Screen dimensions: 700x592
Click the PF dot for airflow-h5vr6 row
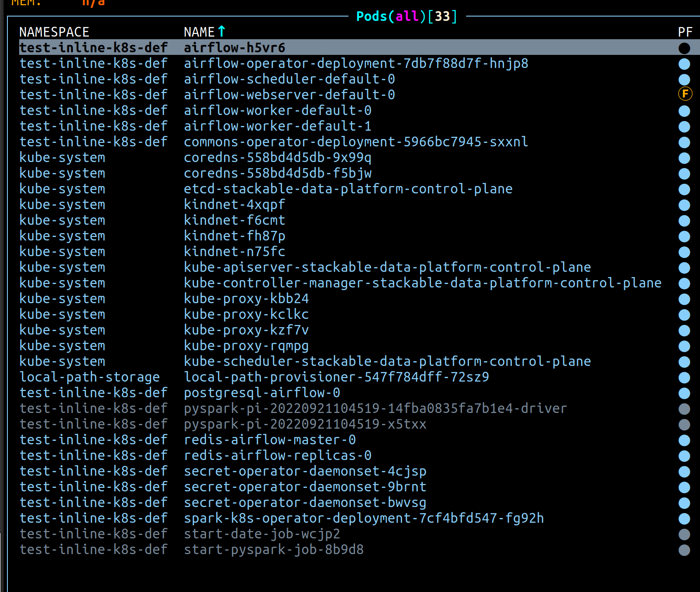pyautogui.click(x=684, y=48)
